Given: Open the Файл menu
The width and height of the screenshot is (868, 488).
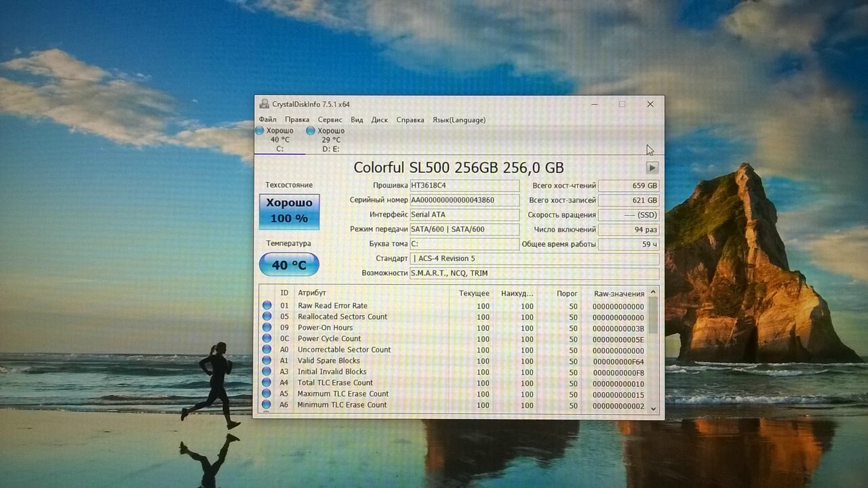Looking at the screenshot, I should 267,120.
